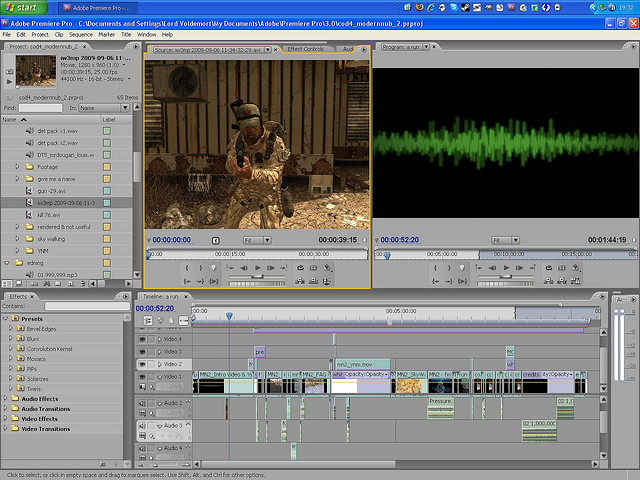Play thumbnail preview in Project panel
This screenshot has height=480, width=640.
pos(9,82)
